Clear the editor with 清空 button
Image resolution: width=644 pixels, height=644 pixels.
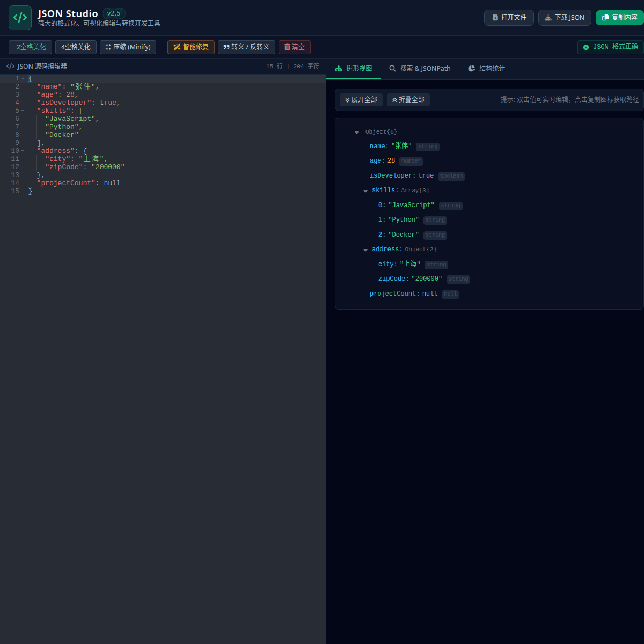pos(295,47)
